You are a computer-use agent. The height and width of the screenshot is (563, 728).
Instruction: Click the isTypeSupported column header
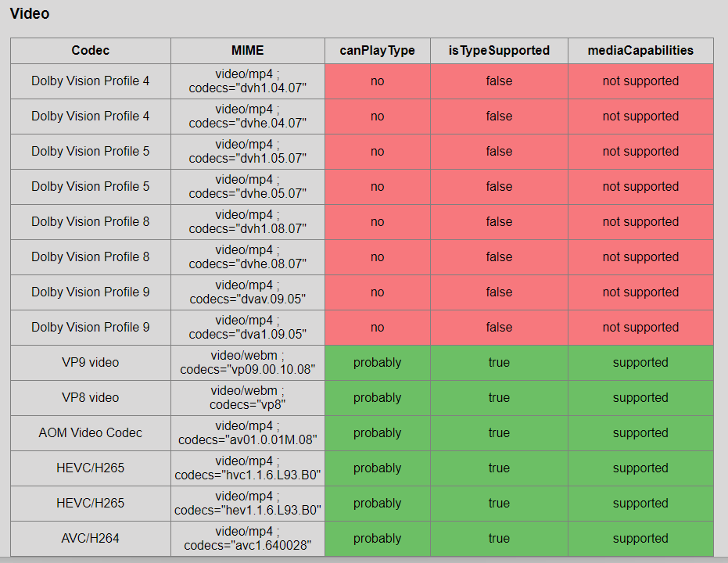click(x=499, y=50)
